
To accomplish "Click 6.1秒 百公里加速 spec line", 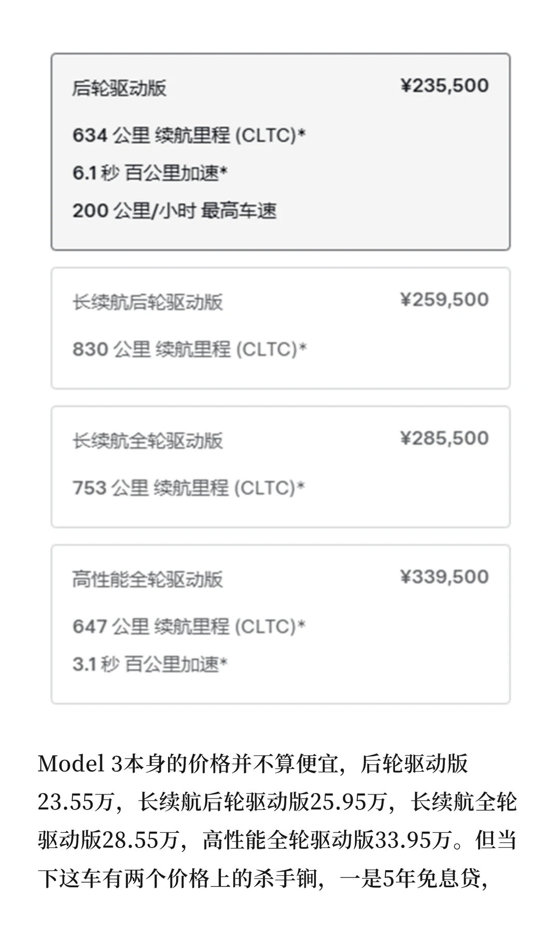I will tap(150, 173).
